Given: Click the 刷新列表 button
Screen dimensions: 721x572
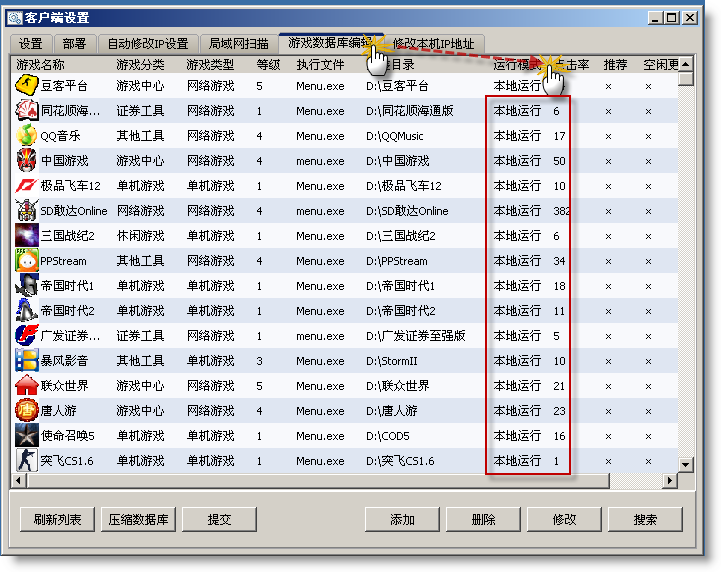Looking at the screenshot, I should point(57,520).
